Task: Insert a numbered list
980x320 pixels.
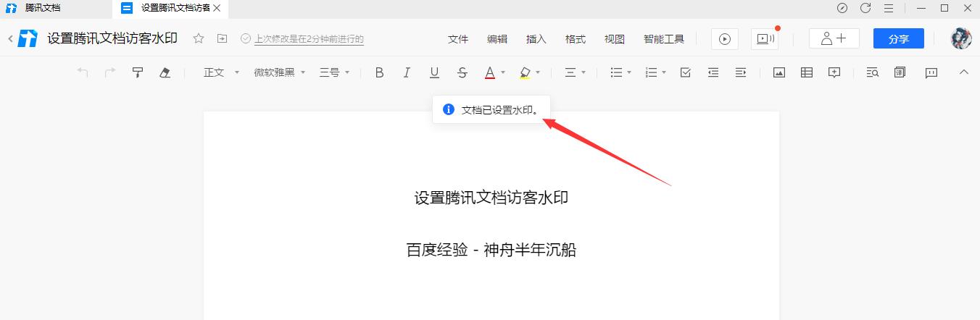Action: [x=651, y=72]
